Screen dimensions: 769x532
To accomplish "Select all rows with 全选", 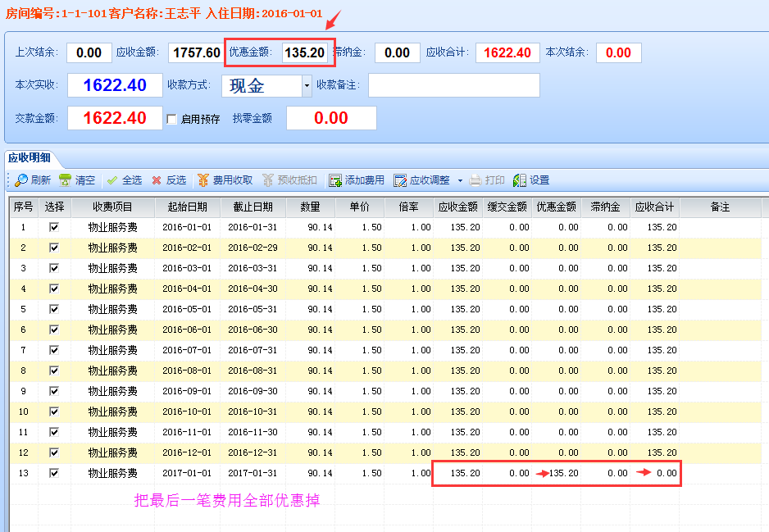I will click(125, 180).
